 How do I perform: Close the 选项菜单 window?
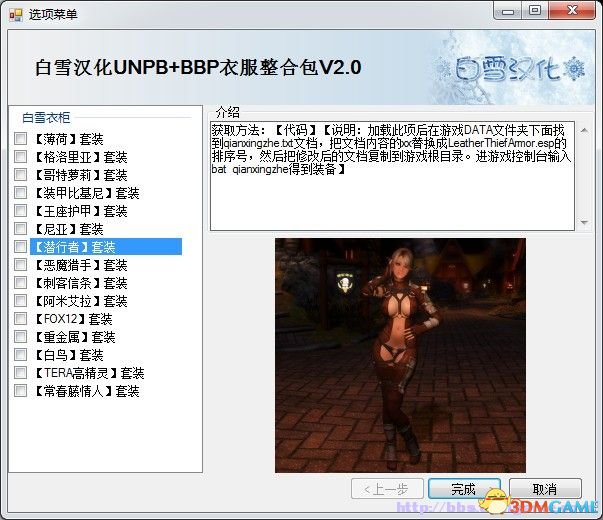[x=572, y=11]
